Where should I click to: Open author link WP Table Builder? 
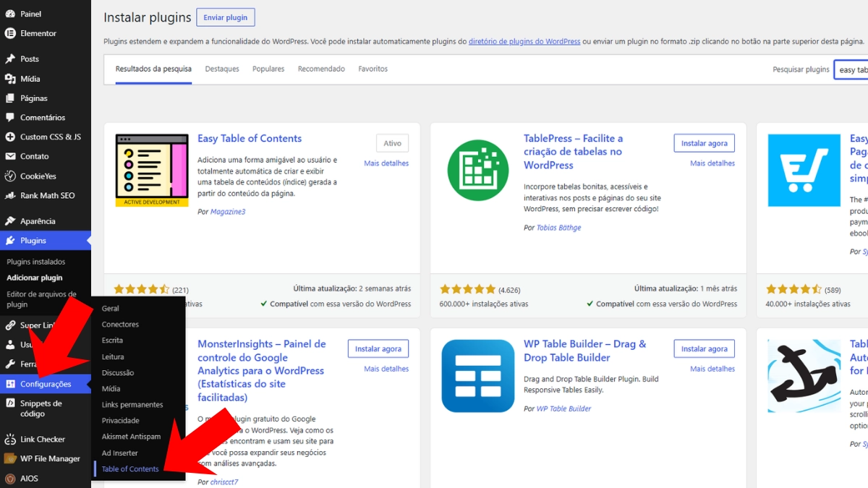563,408
